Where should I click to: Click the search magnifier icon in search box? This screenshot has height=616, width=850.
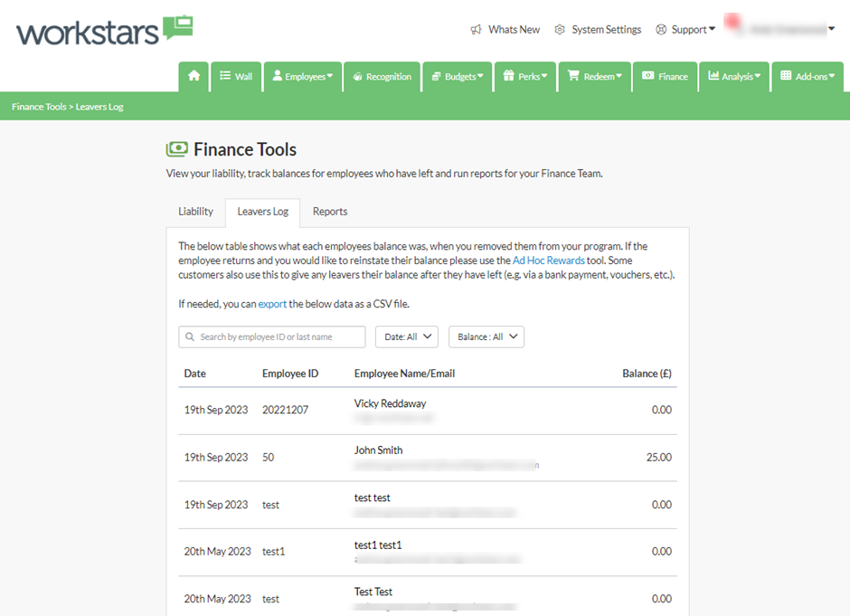coord(190,337)
